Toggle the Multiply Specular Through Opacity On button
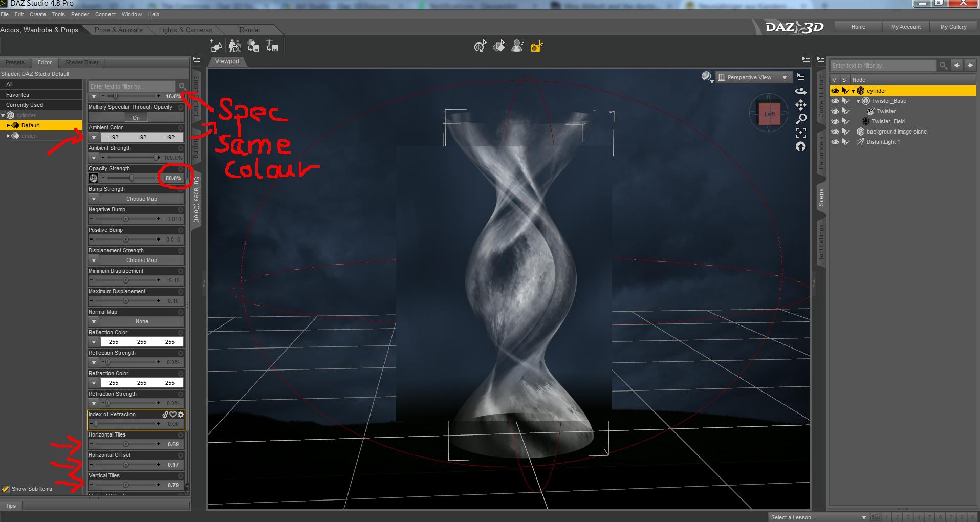Viewport: 980px width, 522px height. pos(136,117)
